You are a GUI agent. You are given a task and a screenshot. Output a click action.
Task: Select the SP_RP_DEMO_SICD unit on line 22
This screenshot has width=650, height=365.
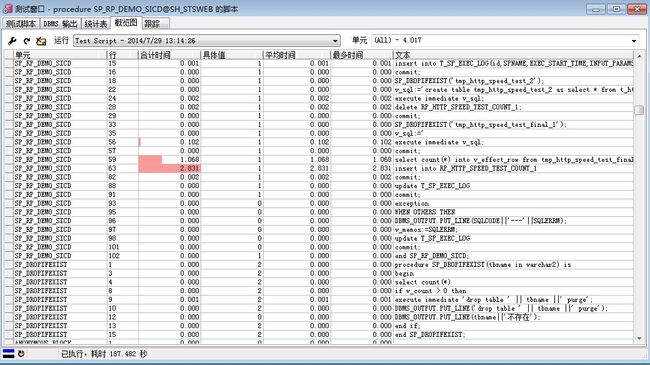pyautogui.click(x=60, y=90)
